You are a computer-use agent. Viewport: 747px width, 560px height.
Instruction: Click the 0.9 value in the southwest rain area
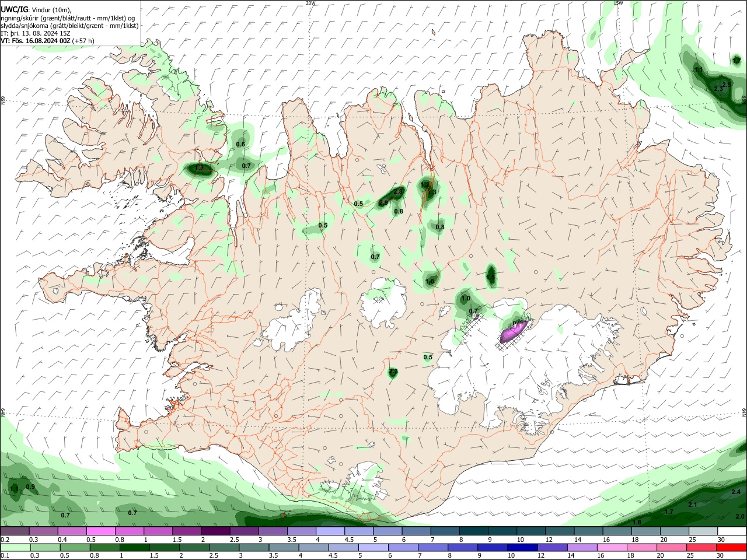(x=30, y=487)
